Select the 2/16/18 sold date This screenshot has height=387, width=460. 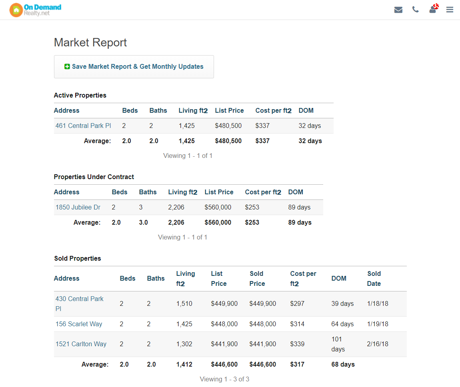[x=378, y=344]
